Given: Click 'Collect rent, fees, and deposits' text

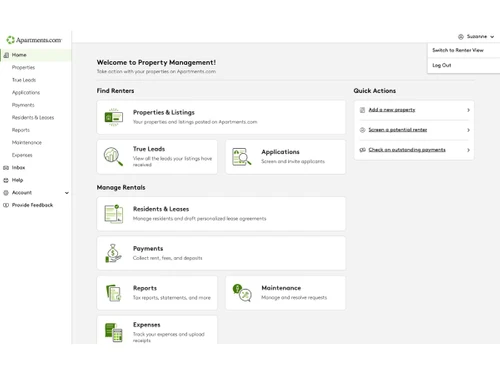Looking at the screenshot, I should coord(168,258).
